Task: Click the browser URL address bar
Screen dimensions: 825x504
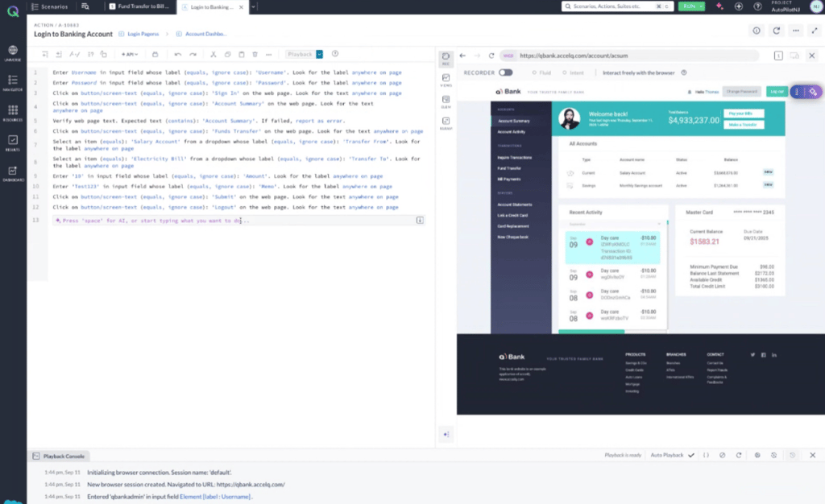Action: click(x=629, y=56)
